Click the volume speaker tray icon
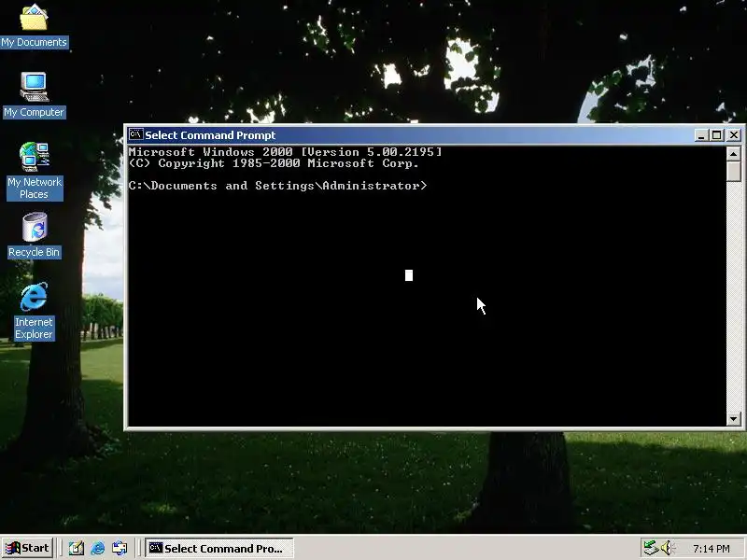The height and width of the screenshot is (560, 747). click(x=666, y=548)
